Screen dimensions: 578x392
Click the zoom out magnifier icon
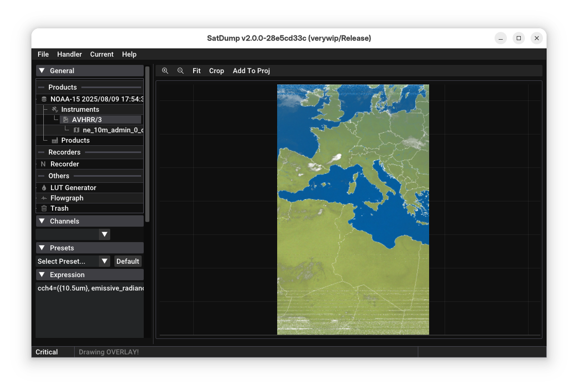click(180, 71)
